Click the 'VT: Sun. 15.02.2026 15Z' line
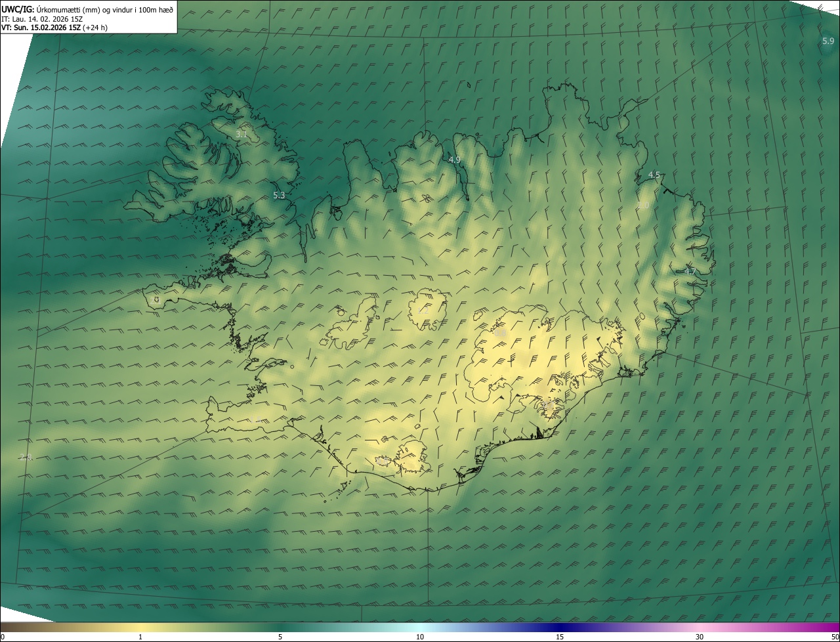 tap(54, 28)
